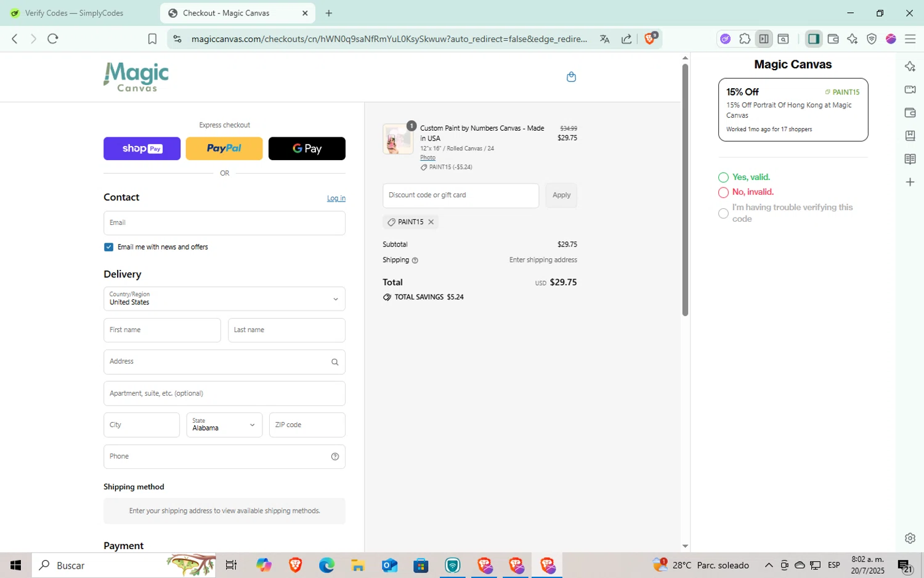
Task: Open Brave VPN shield icon
Action: [x=872, y=39]
